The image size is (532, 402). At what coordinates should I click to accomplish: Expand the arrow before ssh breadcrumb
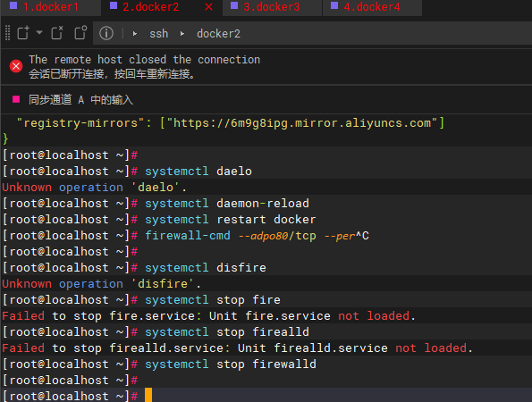tap(135, 34)
